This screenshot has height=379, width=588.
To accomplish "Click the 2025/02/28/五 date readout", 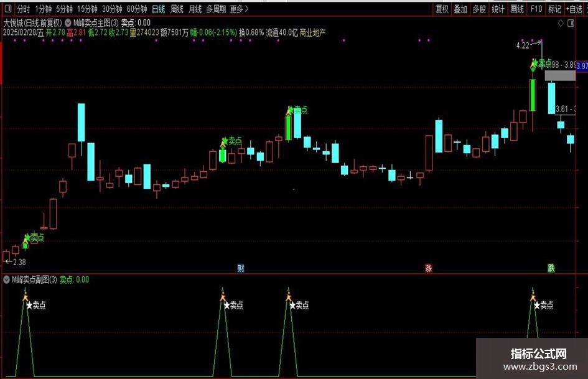I will [23, 32].
